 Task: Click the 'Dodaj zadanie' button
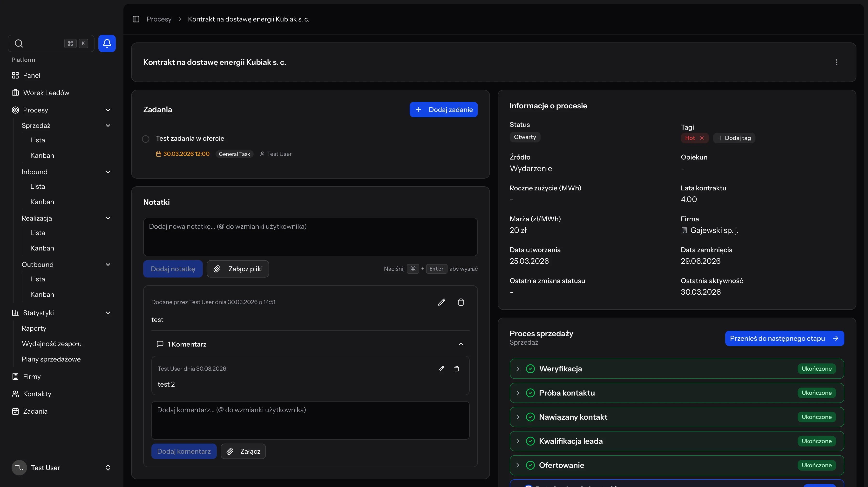click(443, 110)
